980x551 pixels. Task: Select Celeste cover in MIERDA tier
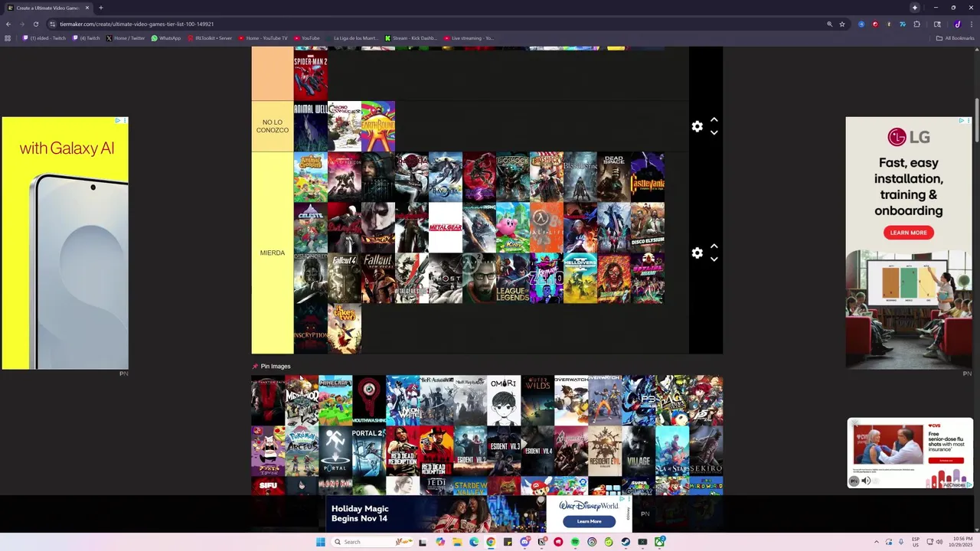(311, 227)
